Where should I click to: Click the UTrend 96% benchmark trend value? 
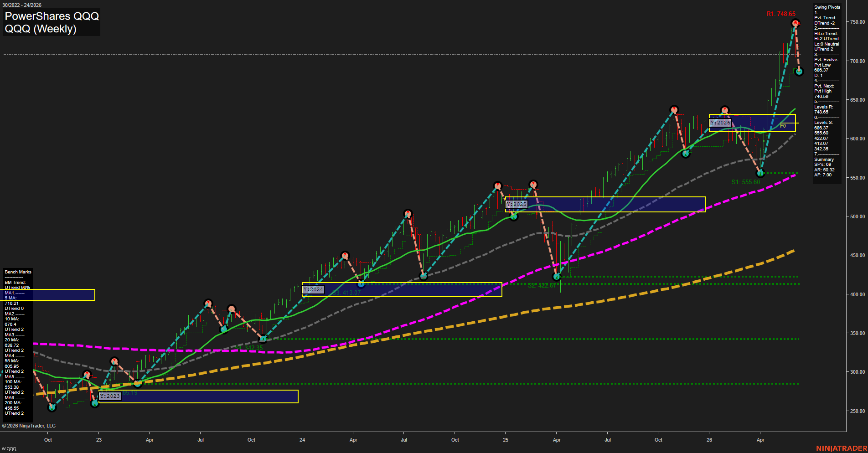(x=17, y=288)
